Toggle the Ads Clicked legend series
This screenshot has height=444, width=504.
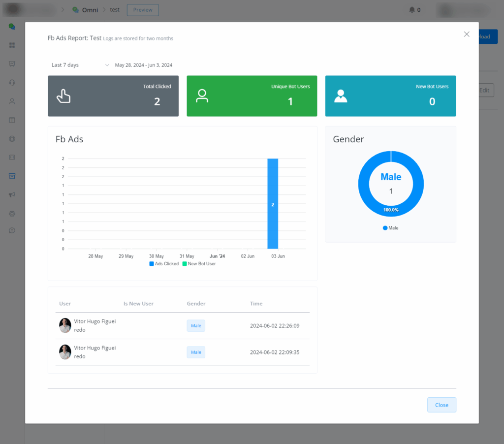point(164,264)
